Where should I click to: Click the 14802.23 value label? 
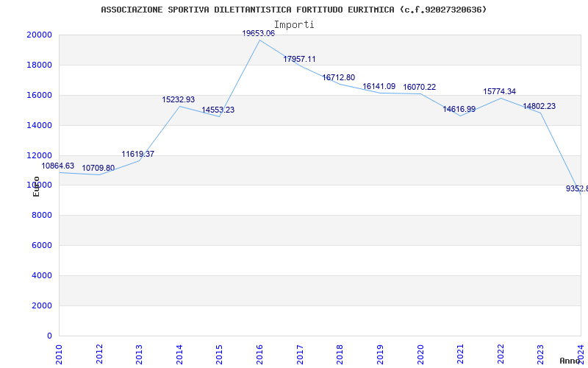tap(539, 106)
